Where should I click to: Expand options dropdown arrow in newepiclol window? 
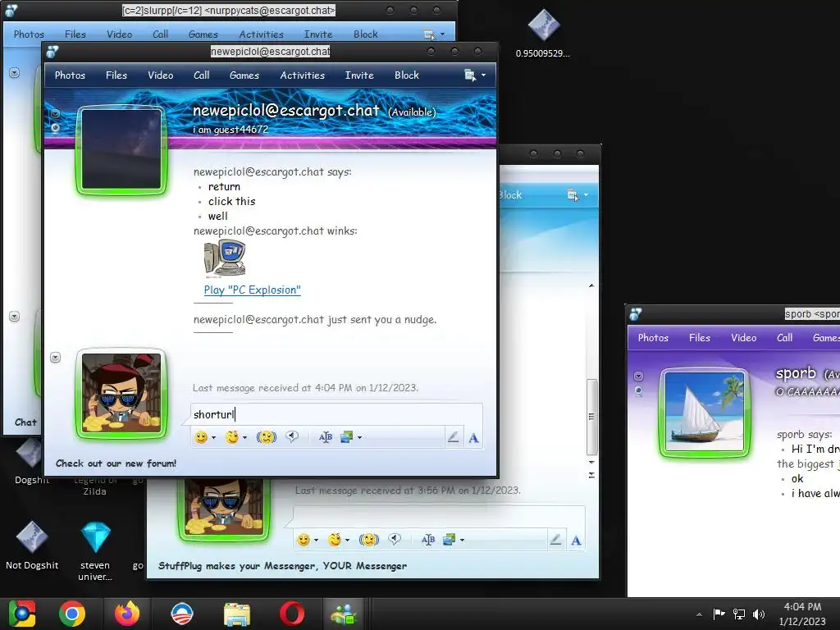483,75
